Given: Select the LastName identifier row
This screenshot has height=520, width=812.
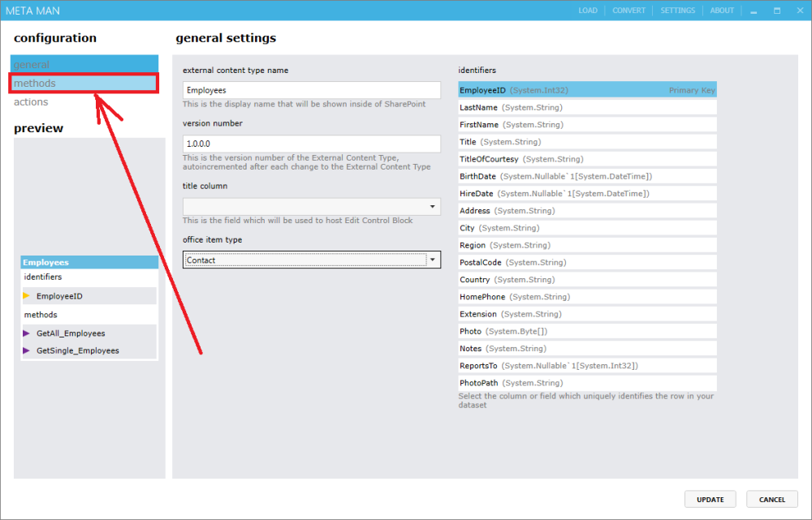Looking at the screenshot, I should point(586,107).
